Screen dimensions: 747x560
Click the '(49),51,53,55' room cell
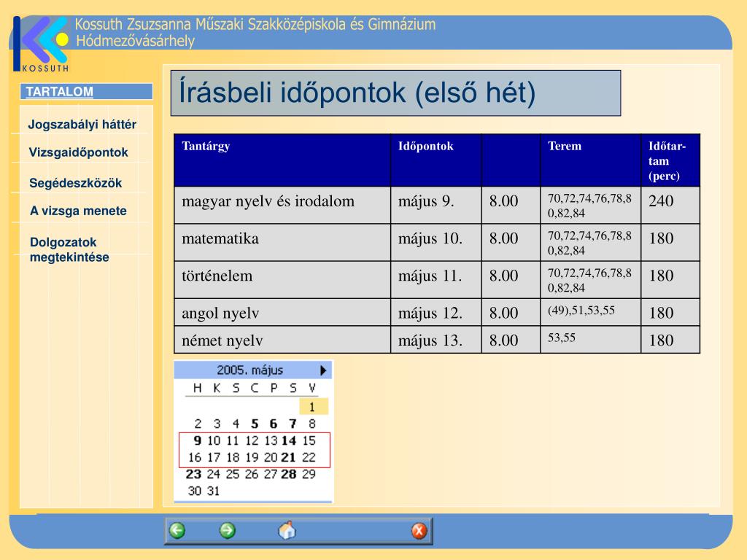591,312
